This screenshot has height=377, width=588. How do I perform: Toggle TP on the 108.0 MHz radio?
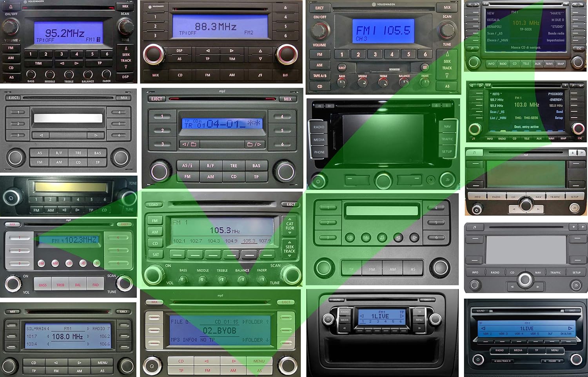(34, 371)
